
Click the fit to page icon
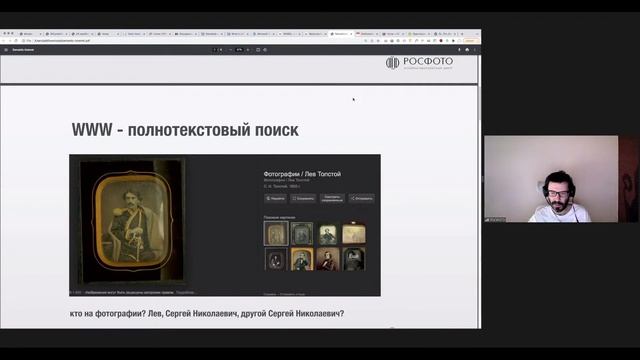click(258, 50)
